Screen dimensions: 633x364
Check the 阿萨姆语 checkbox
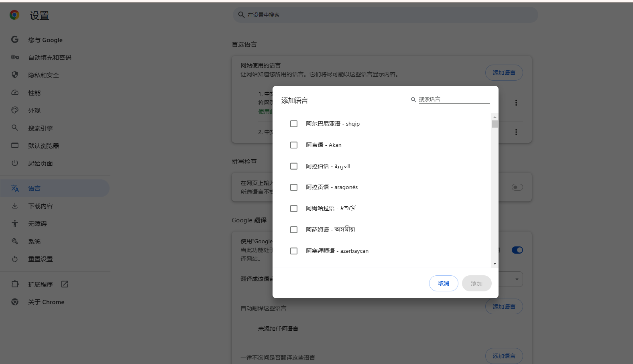pos(294,230)
